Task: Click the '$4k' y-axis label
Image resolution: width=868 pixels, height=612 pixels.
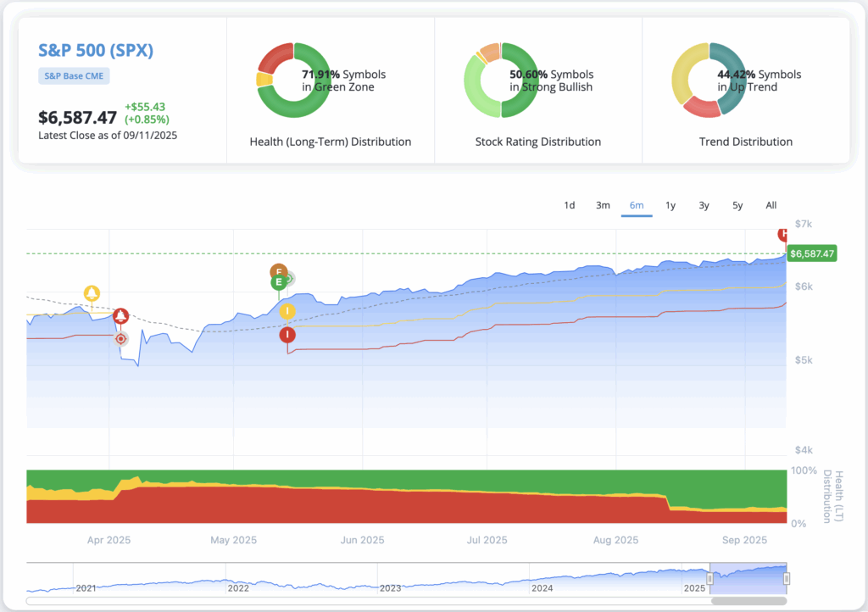Action: [x=804, y=450]
